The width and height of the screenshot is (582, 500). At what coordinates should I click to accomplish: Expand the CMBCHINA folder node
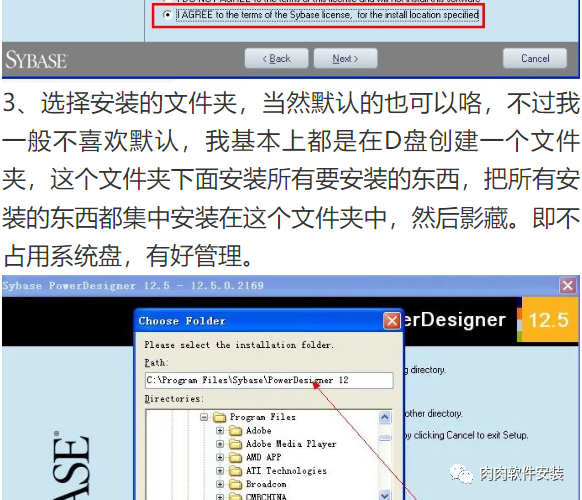tap(220, 497)
